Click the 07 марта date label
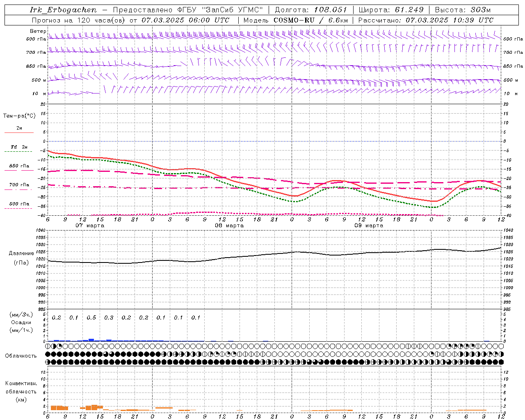The image size is (525, 420). [90, 226]
